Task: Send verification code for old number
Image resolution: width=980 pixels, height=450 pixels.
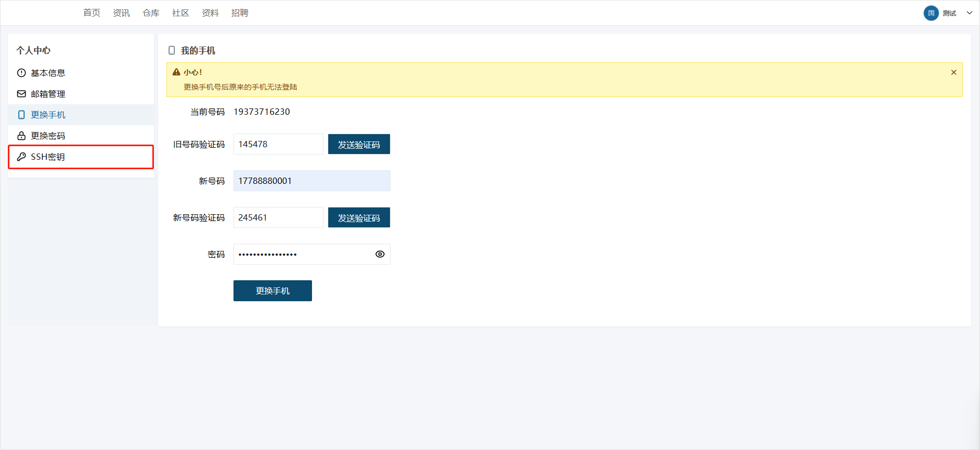Action: coord(359,144)
